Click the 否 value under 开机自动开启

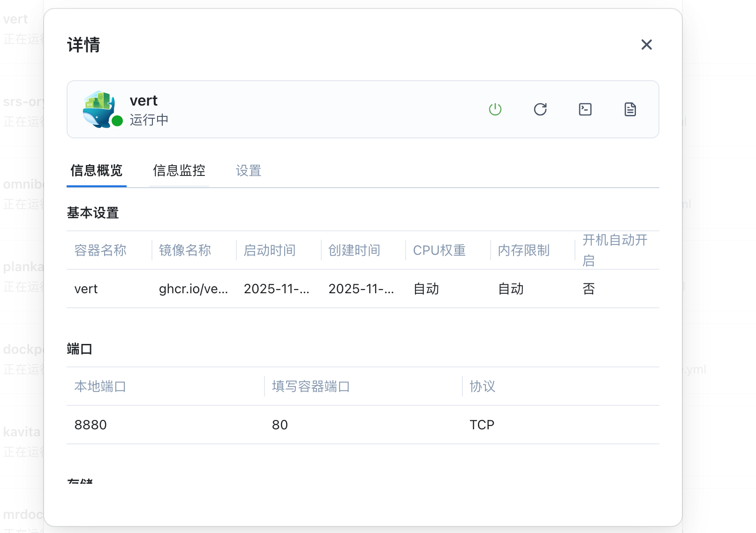tap(589, 289)
